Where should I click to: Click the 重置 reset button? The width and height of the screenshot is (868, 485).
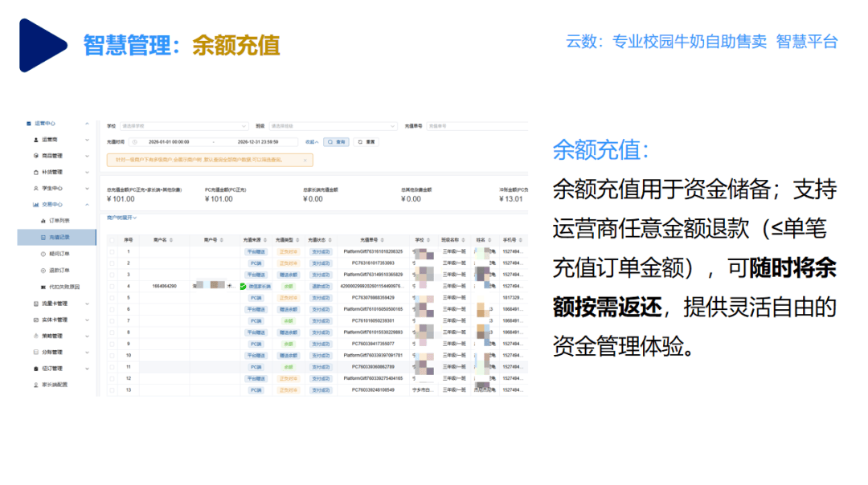(x=366, y=142)
